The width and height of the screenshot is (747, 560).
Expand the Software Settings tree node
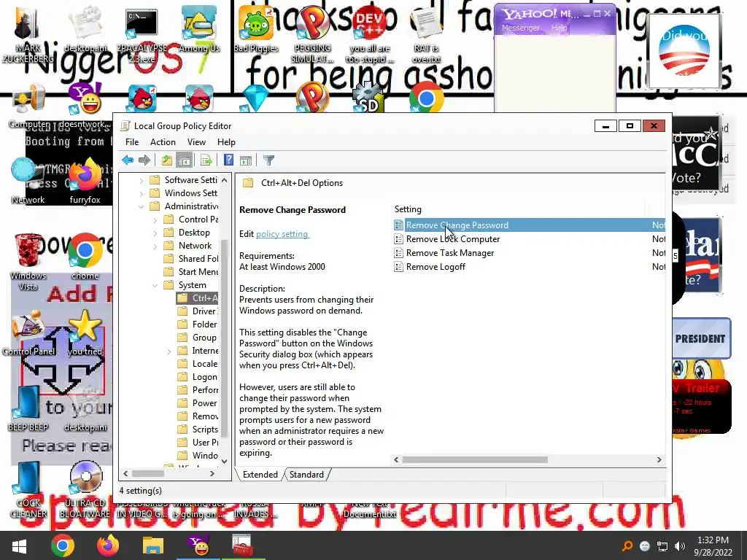point(141,180)
